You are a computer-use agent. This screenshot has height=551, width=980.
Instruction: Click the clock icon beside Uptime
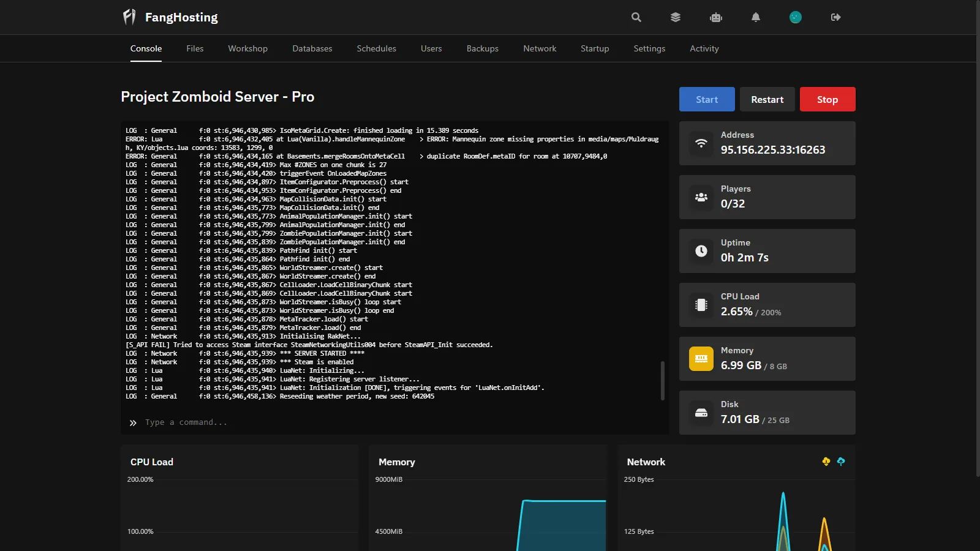pos(701,251)
